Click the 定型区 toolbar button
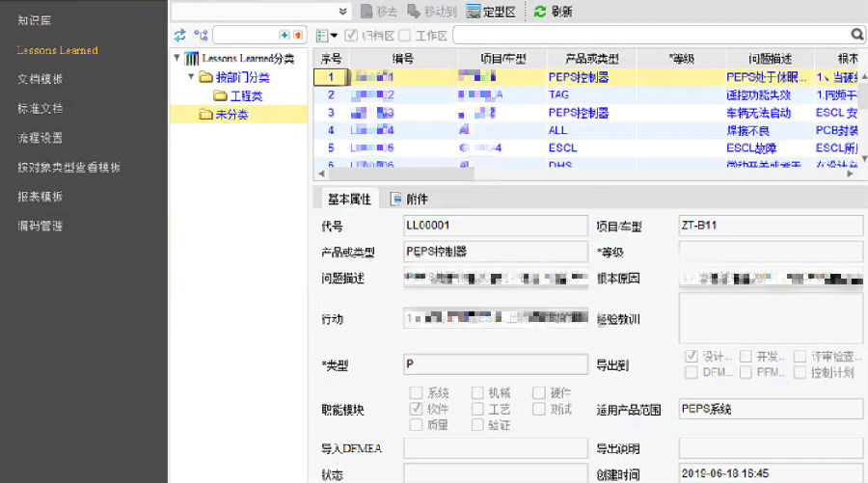 (490, 12)
